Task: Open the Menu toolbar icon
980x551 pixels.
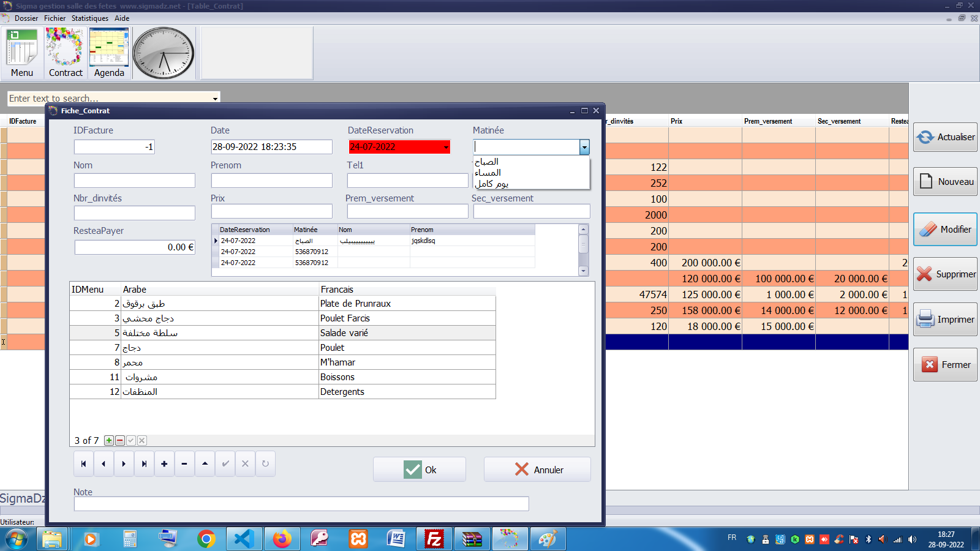Action: tap(22, 53)
